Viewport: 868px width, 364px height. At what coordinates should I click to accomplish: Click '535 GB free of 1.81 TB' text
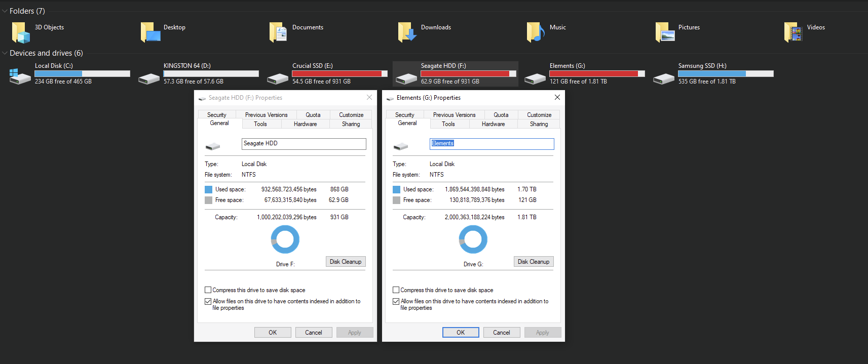[707, 82]
